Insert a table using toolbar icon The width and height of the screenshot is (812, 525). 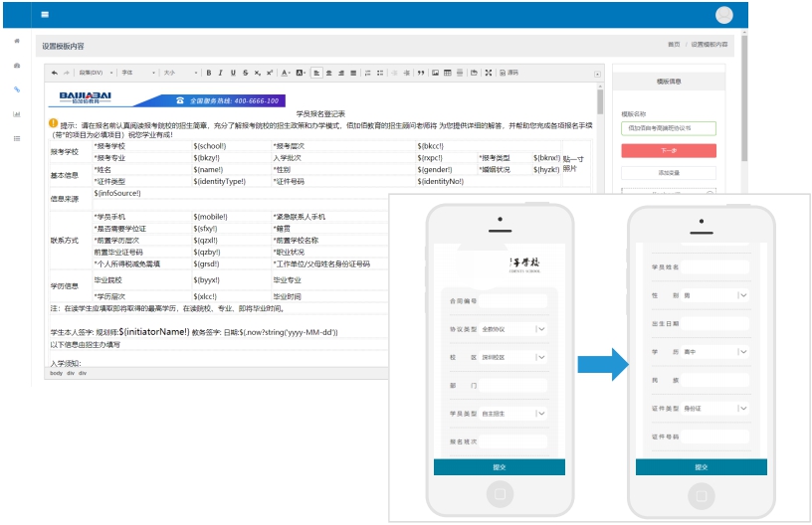pyautogui.click(x=448, y=73)
